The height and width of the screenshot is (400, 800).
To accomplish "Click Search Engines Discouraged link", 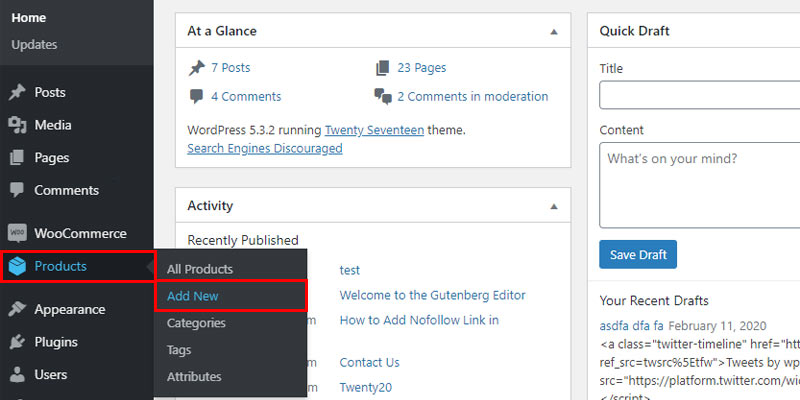I will [x=265, y=148].
